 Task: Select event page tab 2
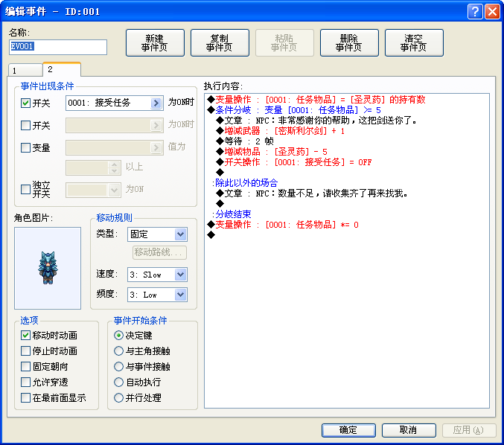click(61, 69)
